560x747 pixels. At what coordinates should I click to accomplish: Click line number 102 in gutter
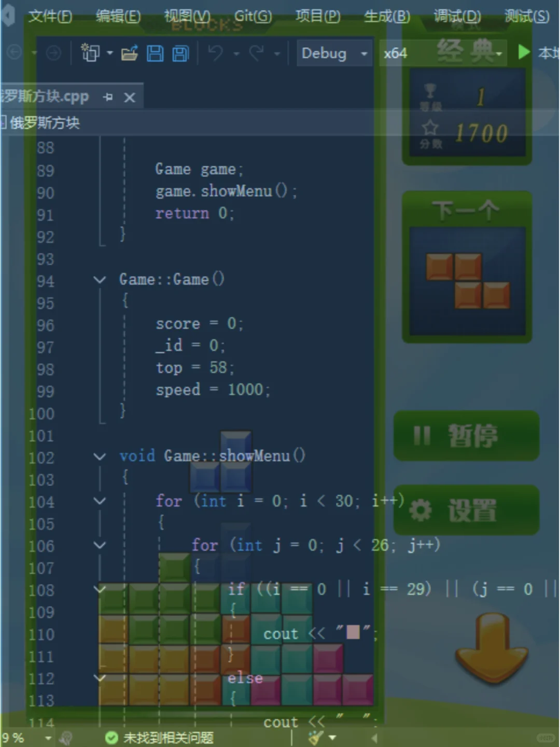41,458
